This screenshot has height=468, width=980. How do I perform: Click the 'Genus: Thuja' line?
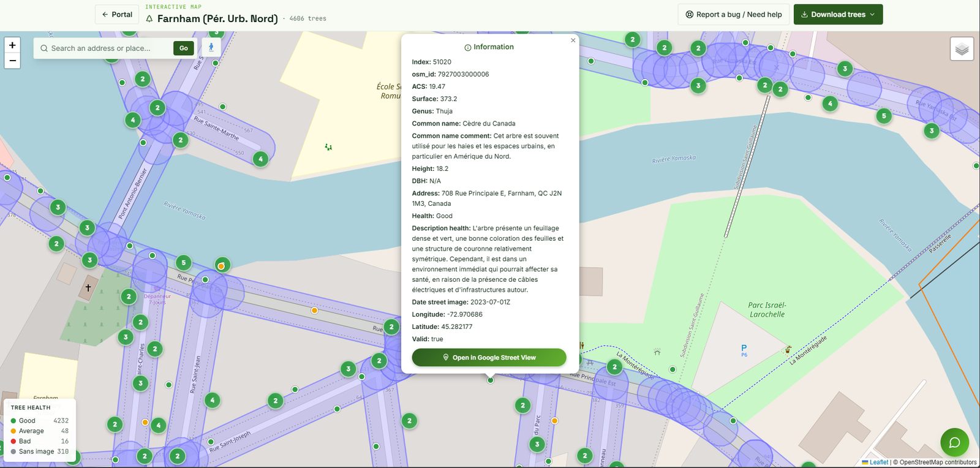(x=432, y=111)
